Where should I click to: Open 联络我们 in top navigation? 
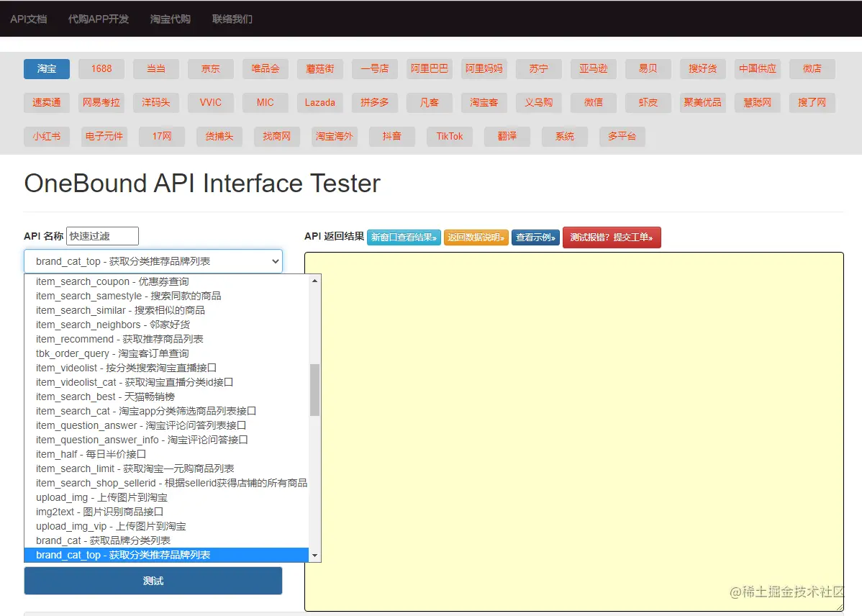coord(232,19)
